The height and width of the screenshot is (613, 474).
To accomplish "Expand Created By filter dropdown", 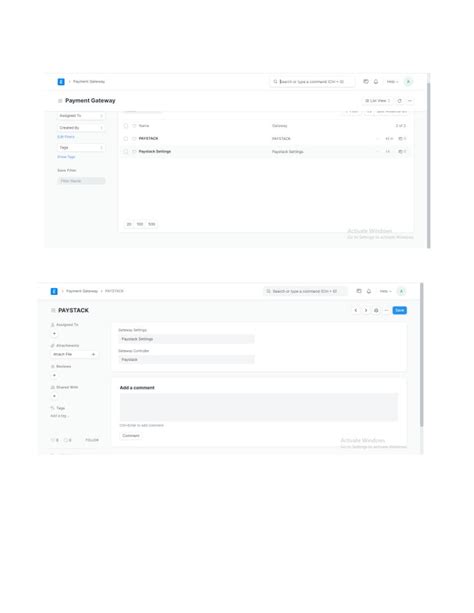I will pyautogui.click(x=81, y=128).
